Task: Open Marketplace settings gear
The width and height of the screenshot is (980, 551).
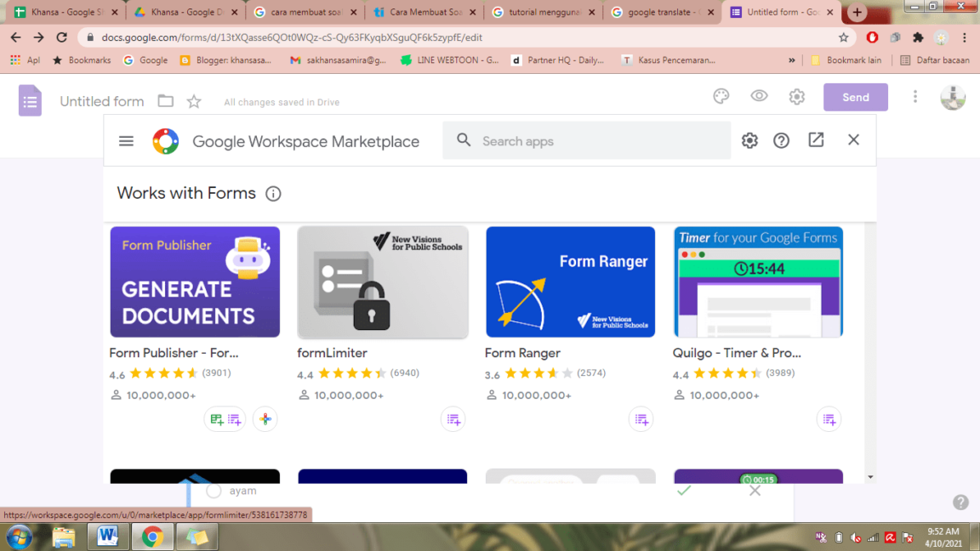Action: 749,140
